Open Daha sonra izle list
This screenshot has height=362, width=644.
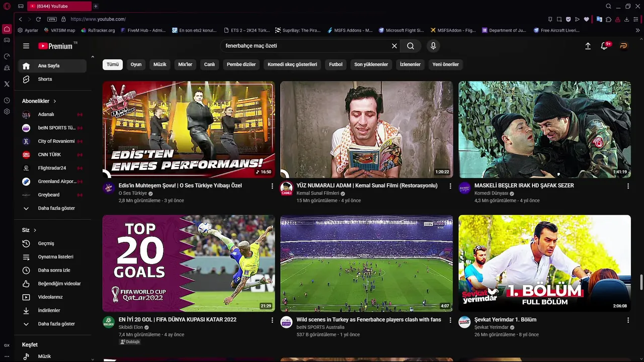tap(52, 270)
